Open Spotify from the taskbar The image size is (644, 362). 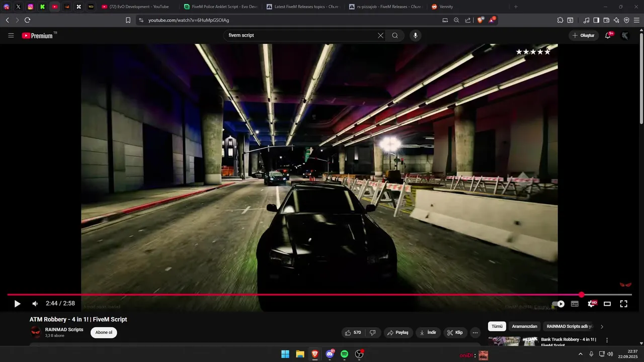[345, 354]
